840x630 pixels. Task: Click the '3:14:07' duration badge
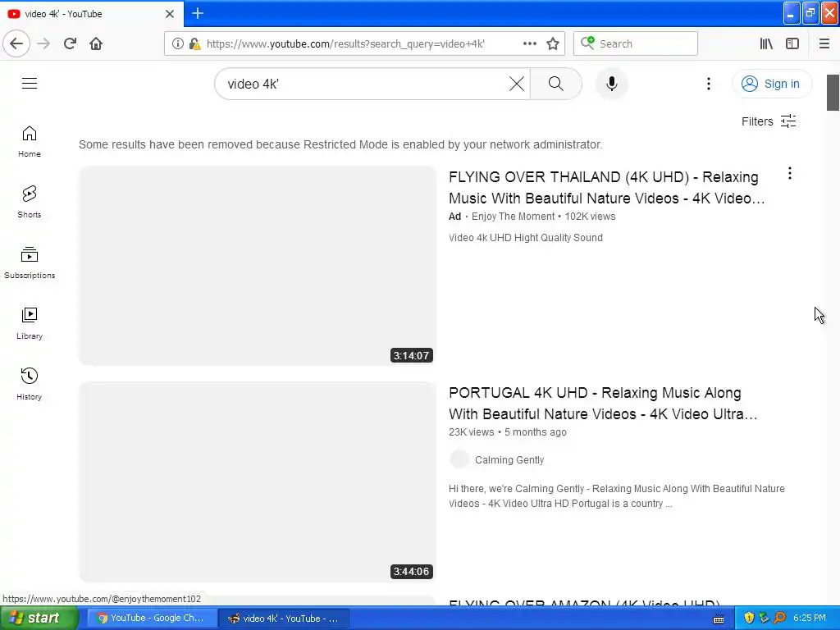411,356
